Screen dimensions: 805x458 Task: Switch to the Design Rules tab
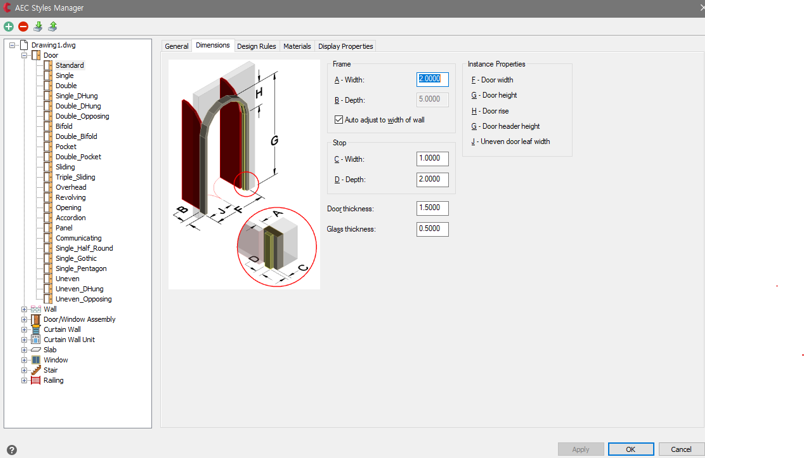tap(256, 46)
